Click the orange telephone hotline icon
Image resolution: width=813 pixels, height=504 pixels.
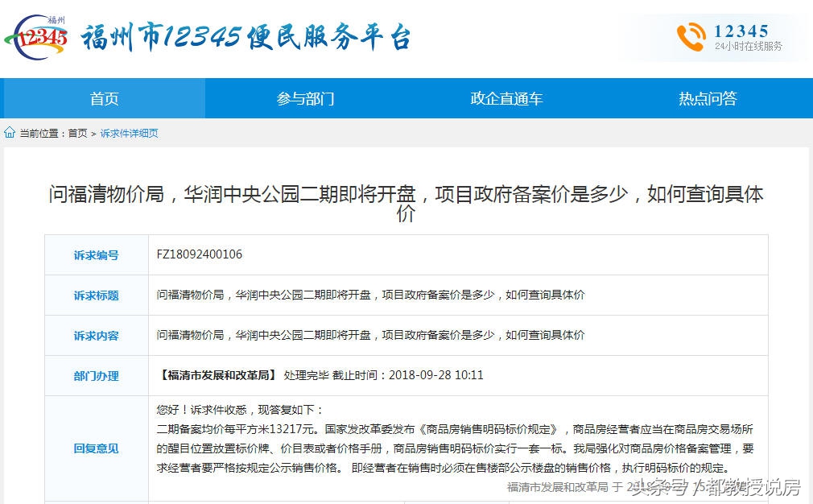click(692, 35)
